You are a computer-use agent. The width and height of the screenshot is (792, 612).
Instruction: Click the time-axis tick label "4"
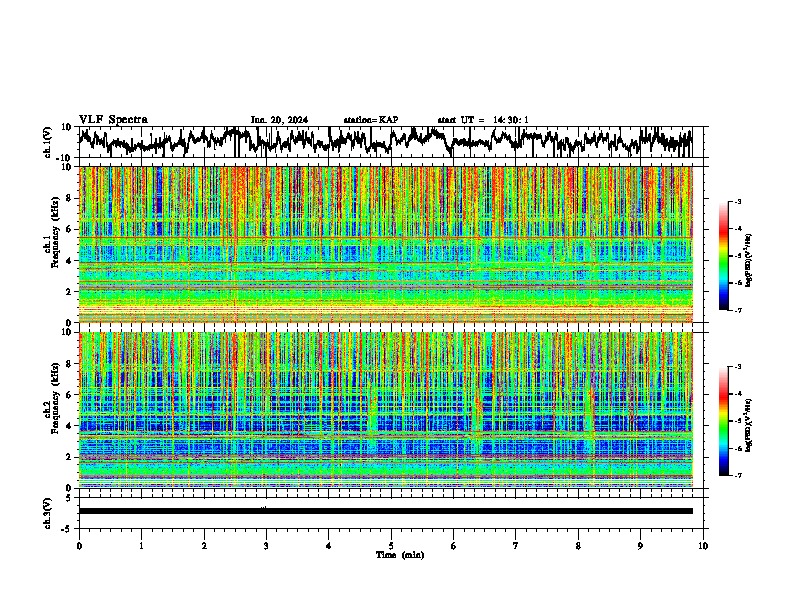[329, 546]
